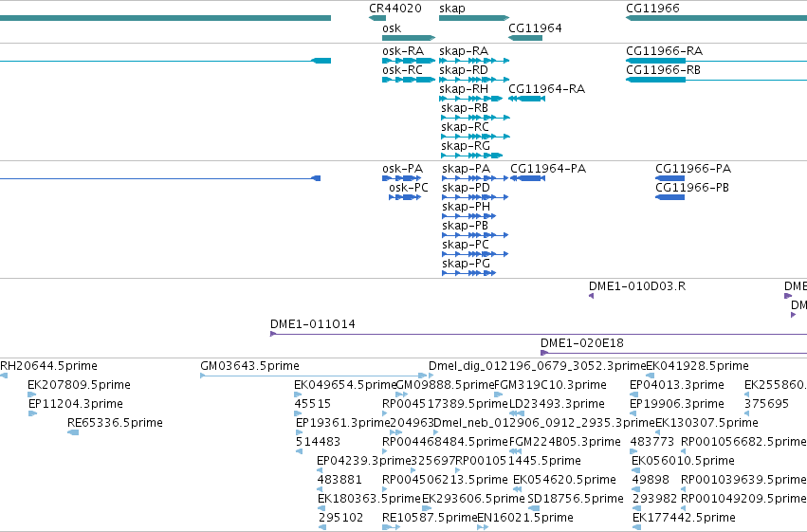Click feature label 45515
The width and height of the screenshot is (807, 532).
312,404
